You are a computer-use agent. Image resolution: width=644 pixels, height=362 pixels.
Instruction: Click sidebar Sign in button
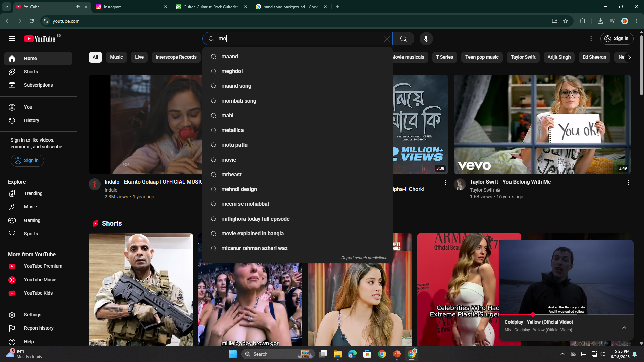(27, 161)
